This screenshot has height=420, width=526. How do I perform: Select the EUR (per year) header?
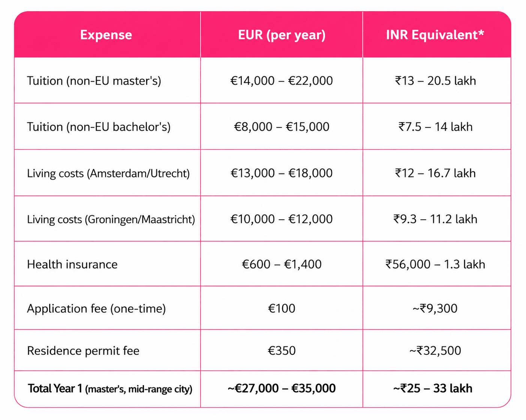point(282,35)
